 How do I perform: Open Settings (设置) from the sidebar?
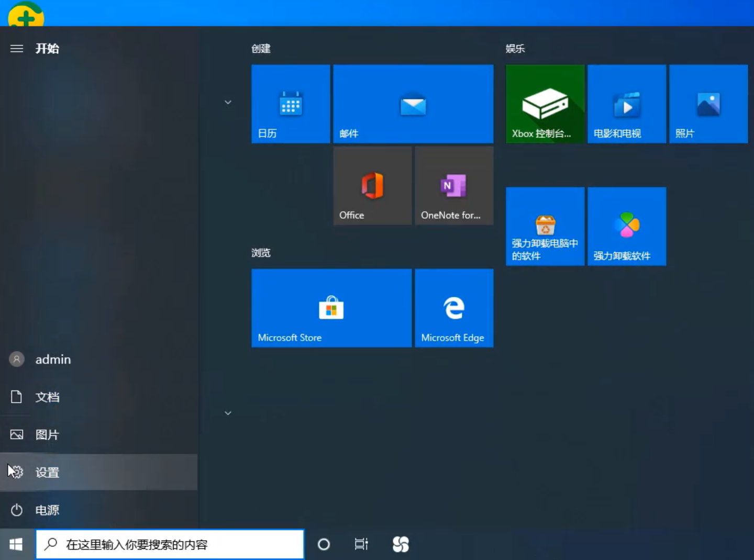[x=47, y=473]
